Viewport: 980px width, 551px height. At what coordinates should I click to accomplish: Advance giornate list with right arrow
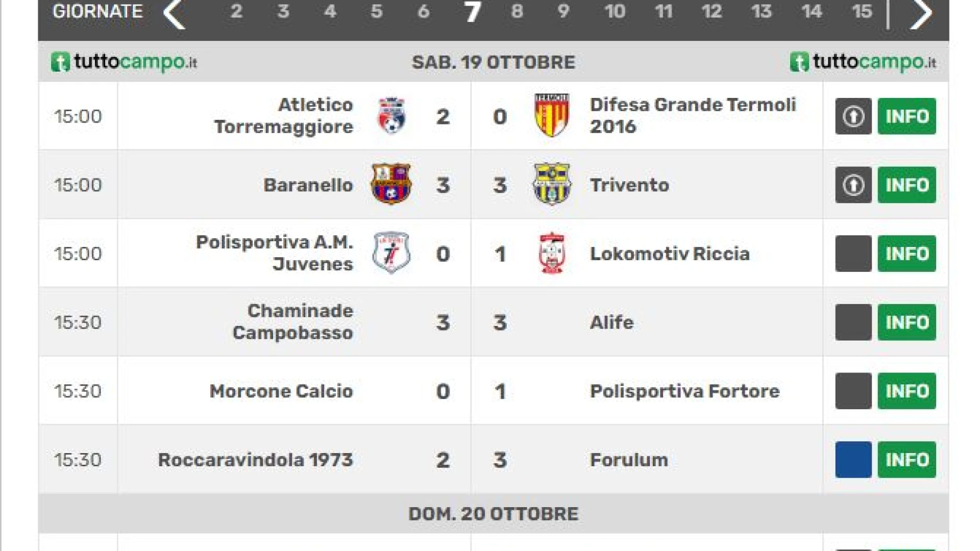(921, 14)
